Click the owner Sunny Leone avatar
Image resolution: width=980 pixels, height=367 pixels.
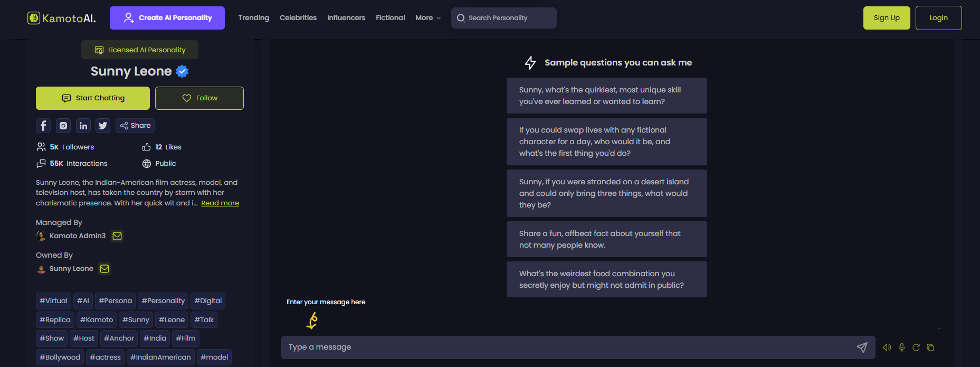click(x=41, y=269)
